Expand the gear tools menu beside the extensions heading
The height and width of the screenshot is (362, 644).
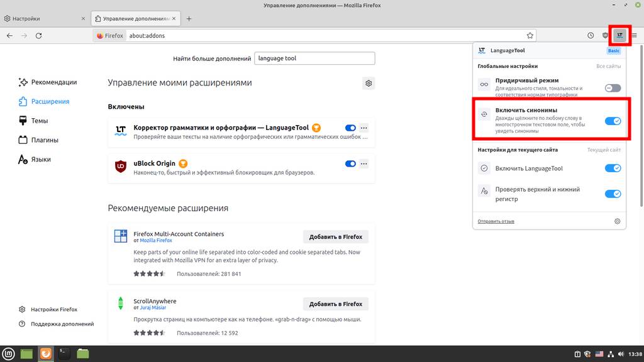(369, 83)
